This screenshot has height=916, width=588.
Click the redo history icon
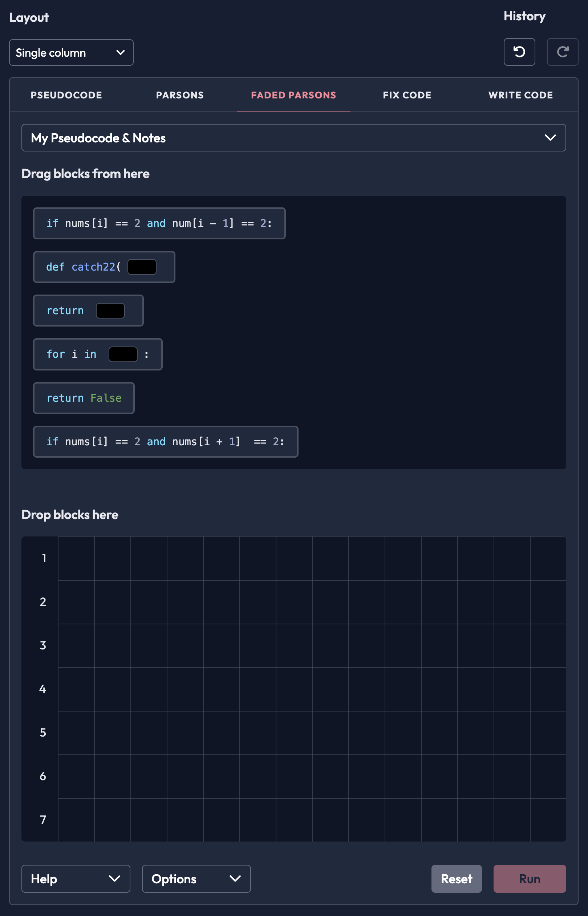click(562, 52)
